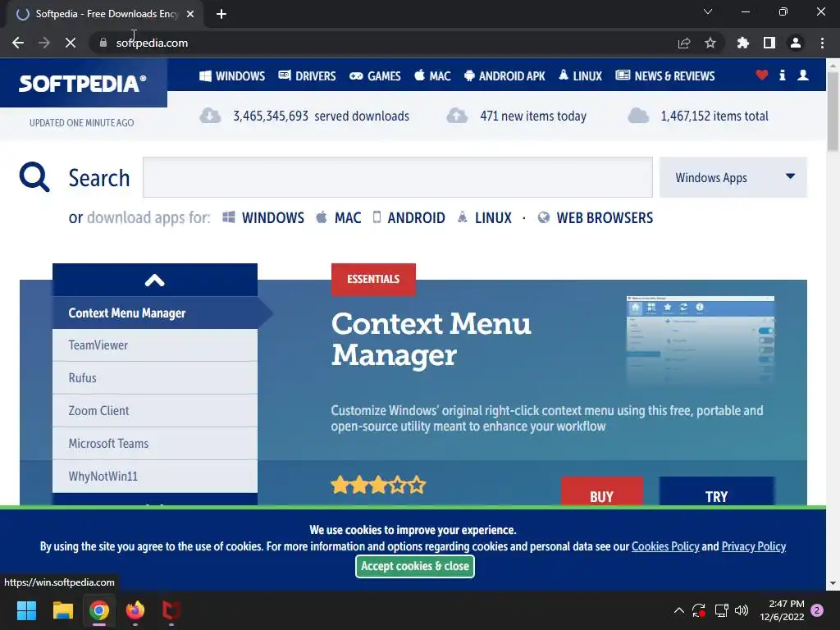Viewport: 840px width, 630px height.
Task: Click the Softpedia logo
Action: (83, 84)
